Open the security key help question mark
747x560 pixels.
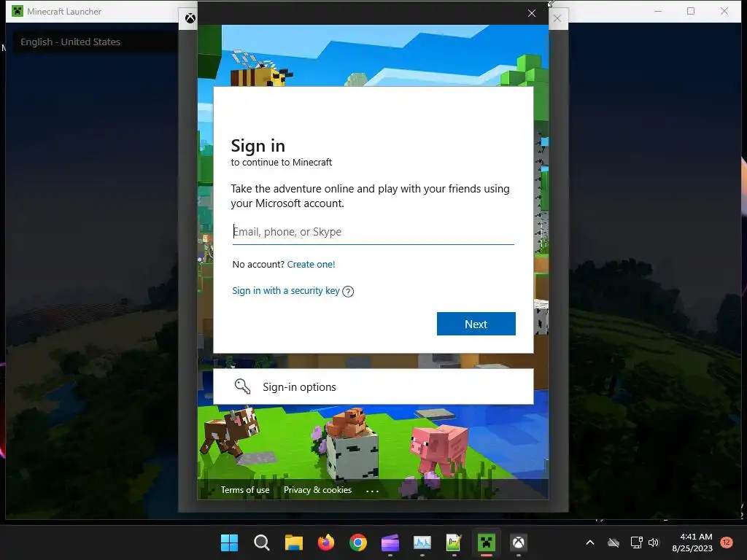coord(348,292)
